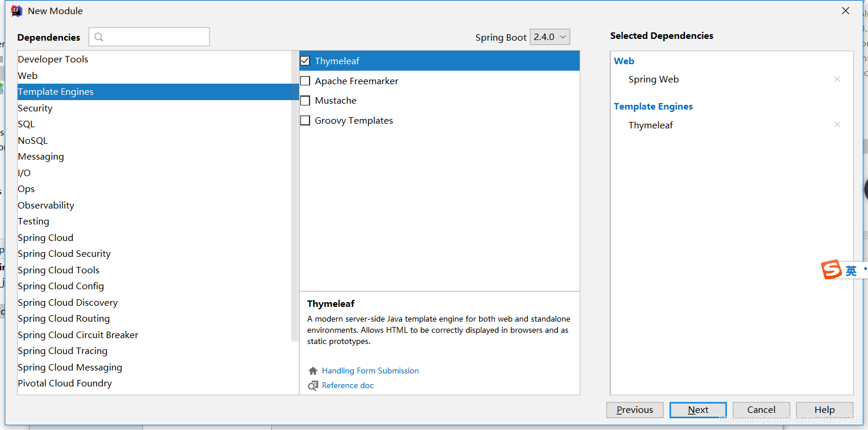Image resolution: width=868 pixels, height=430 pixels.
Task: Click the Previous button
Action: (x=635, y=410)
